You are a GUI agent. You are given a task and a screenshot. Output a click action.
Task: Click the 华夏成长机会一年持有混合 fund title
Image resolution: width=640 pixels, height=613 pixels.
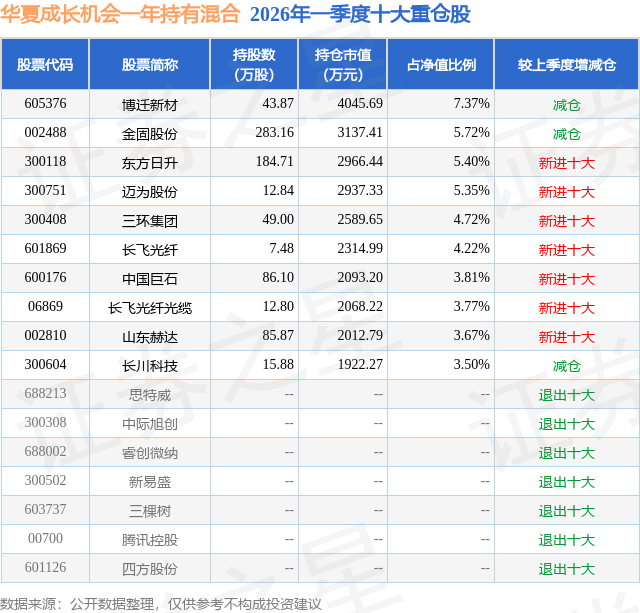[x=120, y=14]
